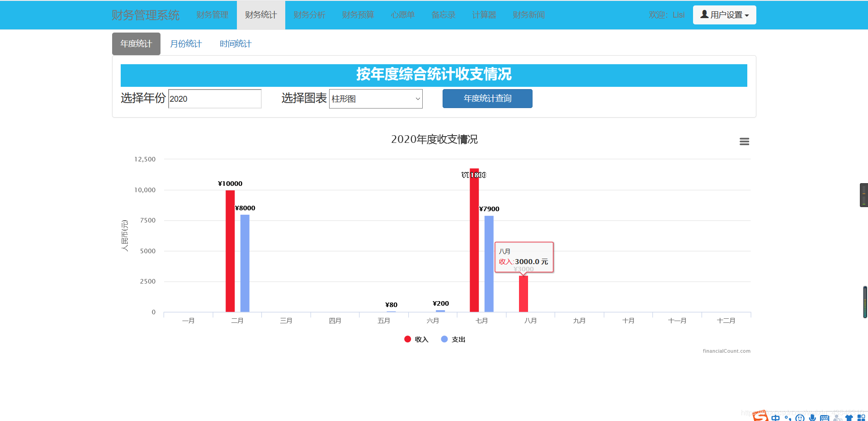Expand the 用户设置 dropdown
868x421 pixels.
coord(724,14)
